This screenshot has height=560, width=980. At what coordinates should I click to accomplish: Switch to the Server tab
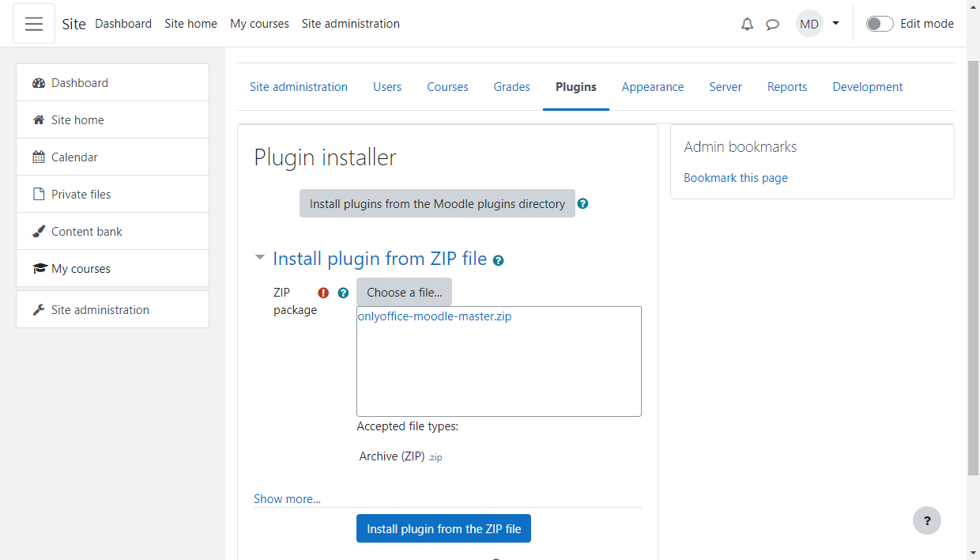[x=726, y=87]
